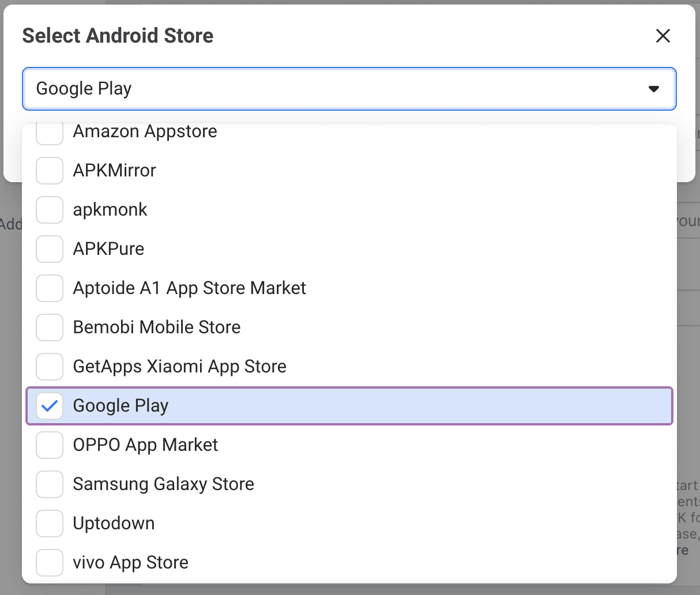The width and height of the screenshot is (700, 595).
Task: Check the GetApps Xiaomi App Store checkbox
Action: pyautogui.click(x=50, y=367)
